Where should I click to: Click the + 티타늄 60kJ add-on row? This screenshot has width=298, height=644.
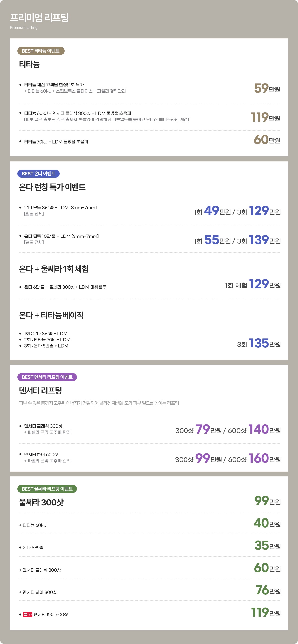tap(33, 525)
